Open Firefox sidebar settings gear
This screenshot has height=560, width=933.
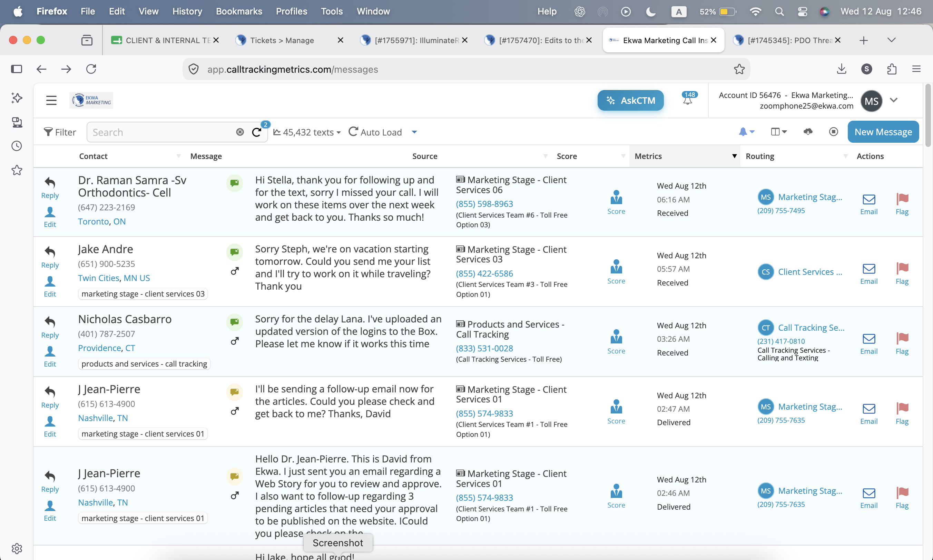point(17,548)
